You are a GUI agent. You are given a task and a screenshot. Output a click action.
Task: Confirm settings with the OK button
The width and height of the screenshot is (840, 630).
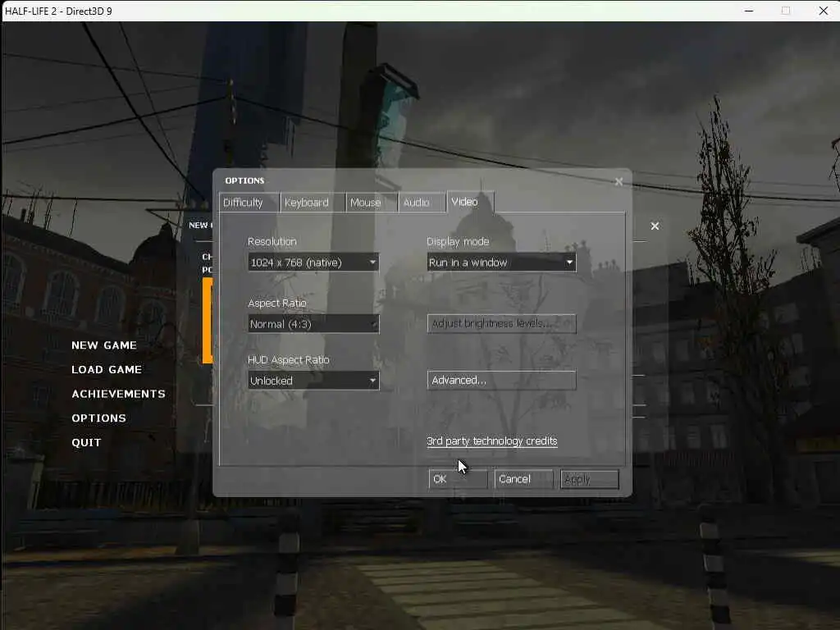[458, 479]
